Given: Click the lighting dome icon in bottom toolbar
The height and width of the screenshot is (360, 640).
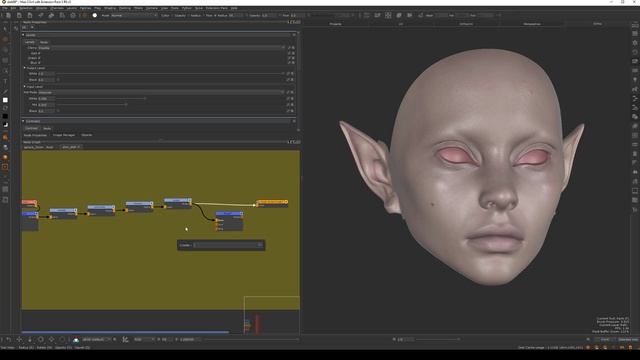Looking at the screenshot, I should coord(76,340).
